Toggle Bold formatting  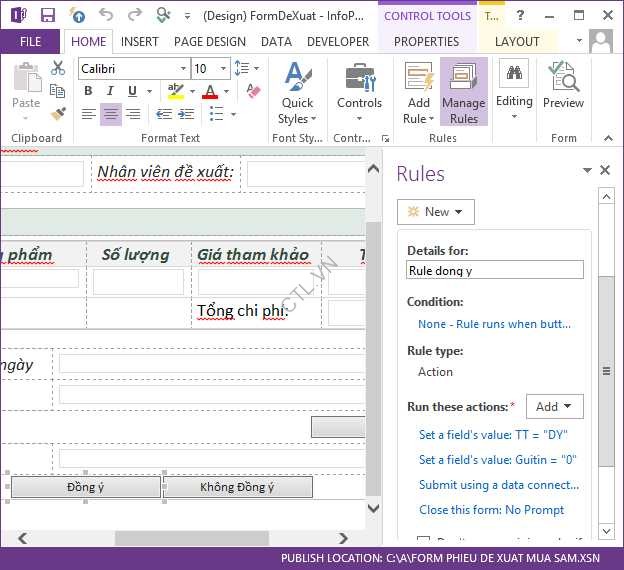click(88, 92)
